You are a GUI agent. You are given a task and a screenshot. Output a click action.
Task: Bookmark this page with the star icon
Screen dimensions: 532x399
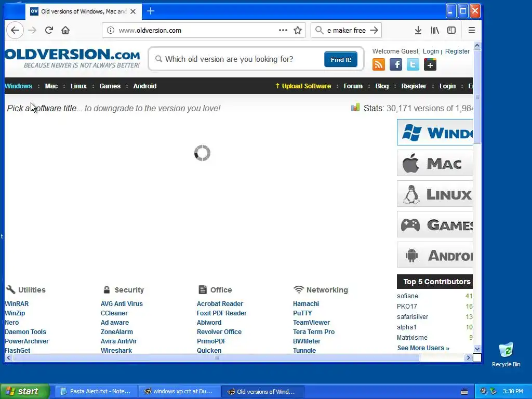click(x=298, y=30)
